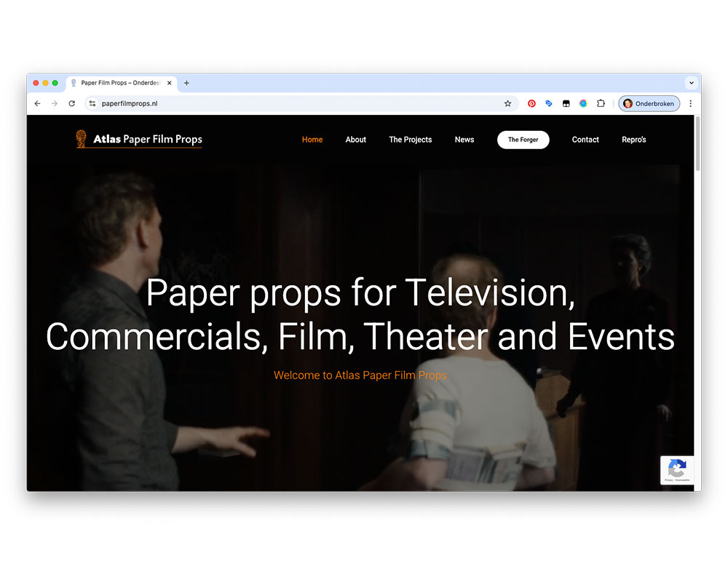Expand the tab search dropdown arrow
Screen dimensions: 728x582
(691, 83)
